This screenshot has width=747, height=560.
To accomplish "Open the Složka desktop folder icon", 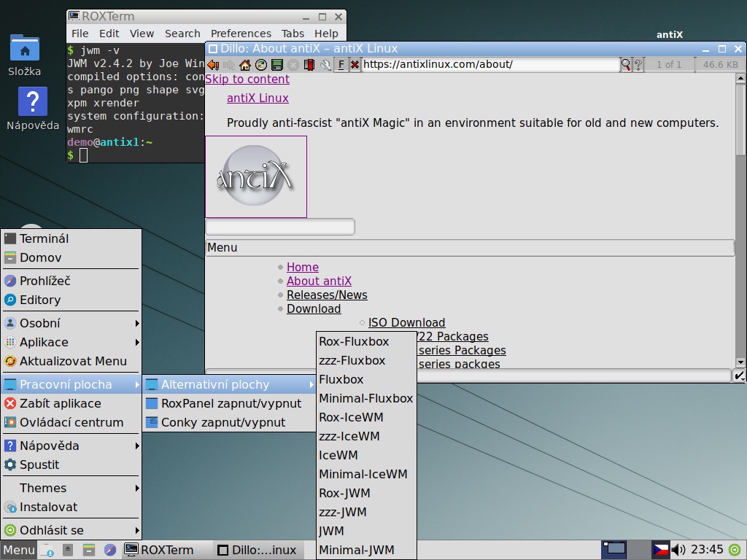I will click(x=25, y=48).
